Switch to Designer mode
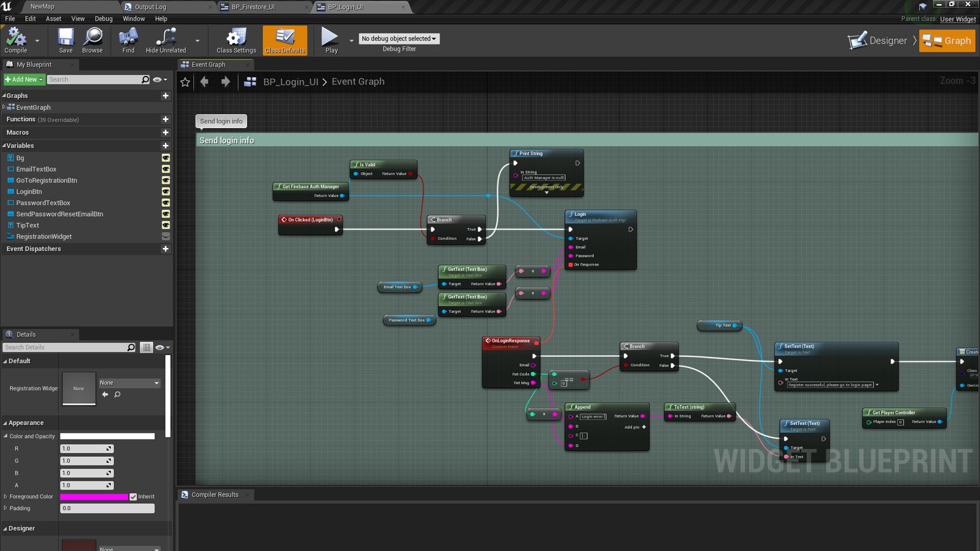Viewport: 980px width, 551px height. (x=878, y=40)
